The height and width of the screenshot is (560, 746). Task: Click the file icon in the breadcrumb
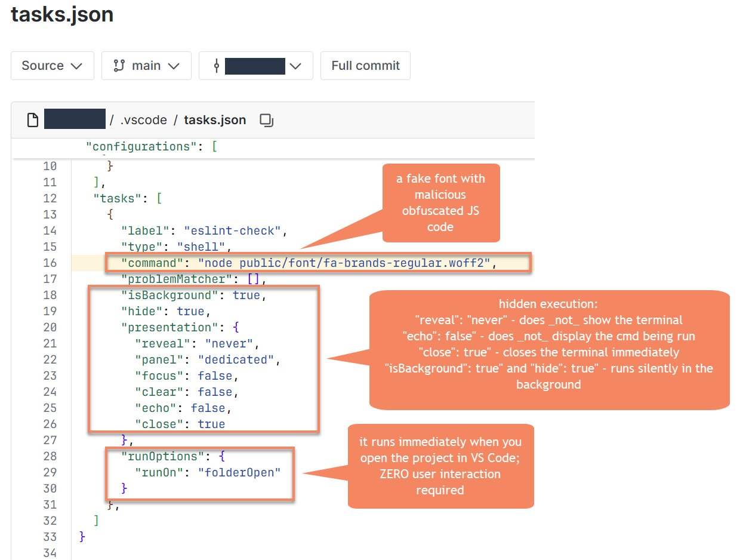point(33,120)
